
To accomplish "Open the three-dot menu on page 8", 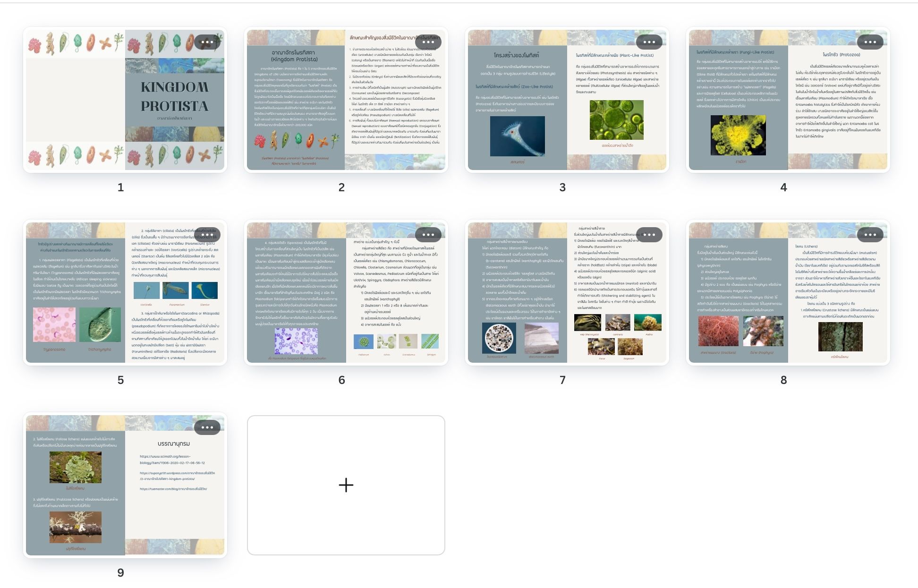I will (x=870, y=235).
